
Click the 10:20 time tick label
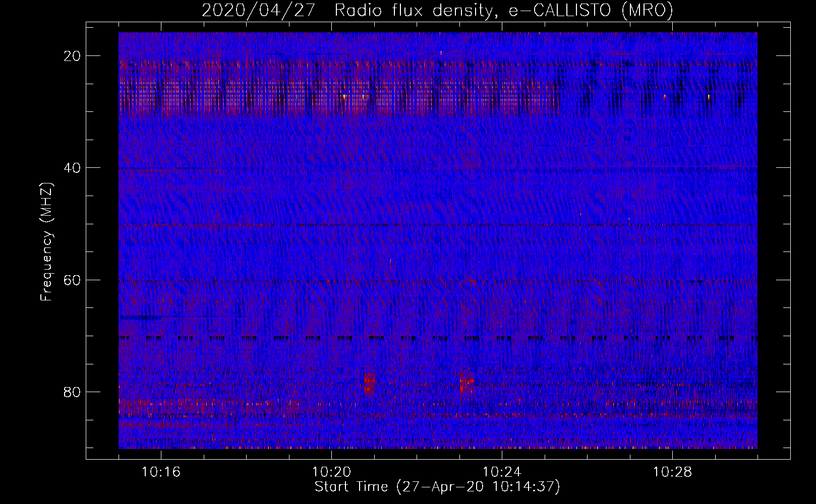pos(331,472)
